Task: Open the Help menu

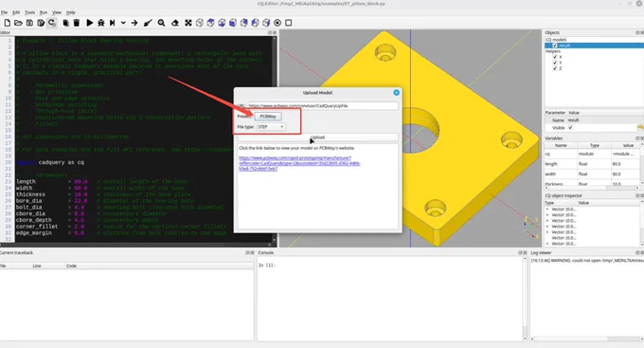Action: pyautogui.click(x=71, y=12)
